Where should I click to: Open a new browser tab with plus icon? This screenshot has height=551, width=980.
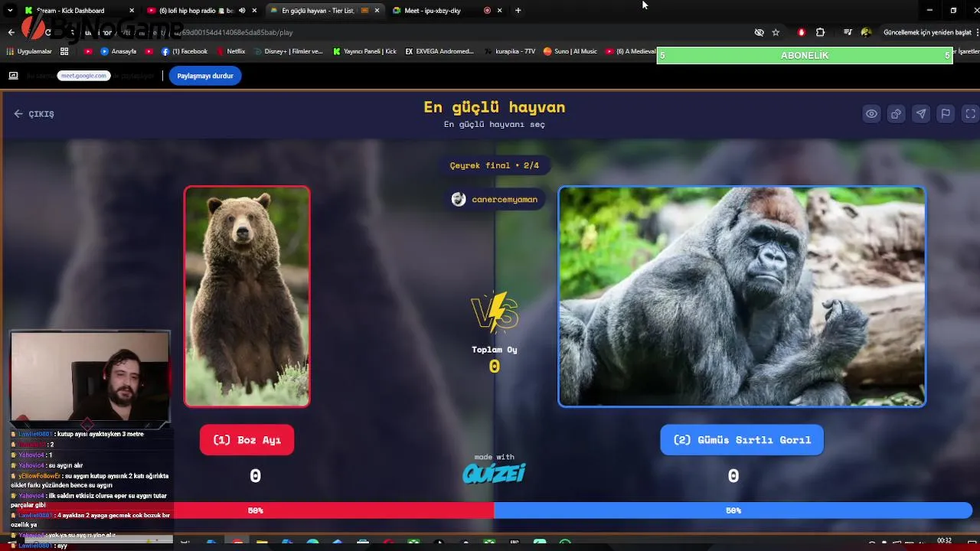click(x=518, y=11)
